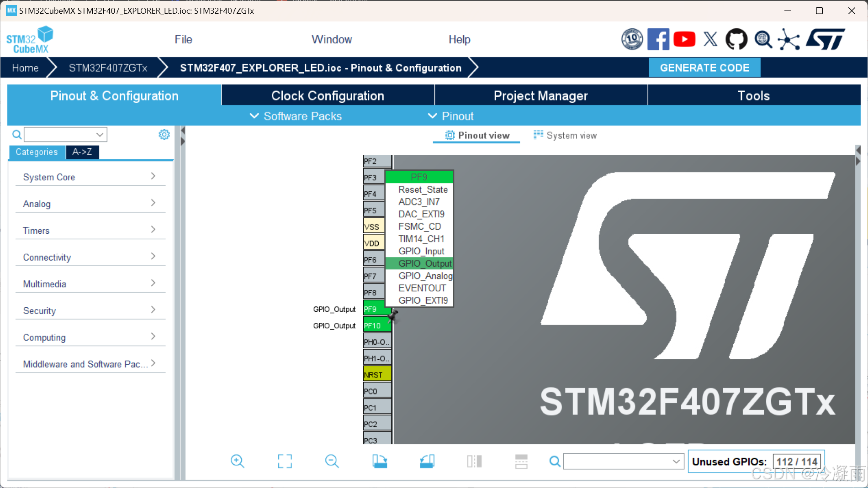The width and height of the screenshot is (868, 488).
Task: Switch to Clock Configuration tab
Action: [328, 95]
